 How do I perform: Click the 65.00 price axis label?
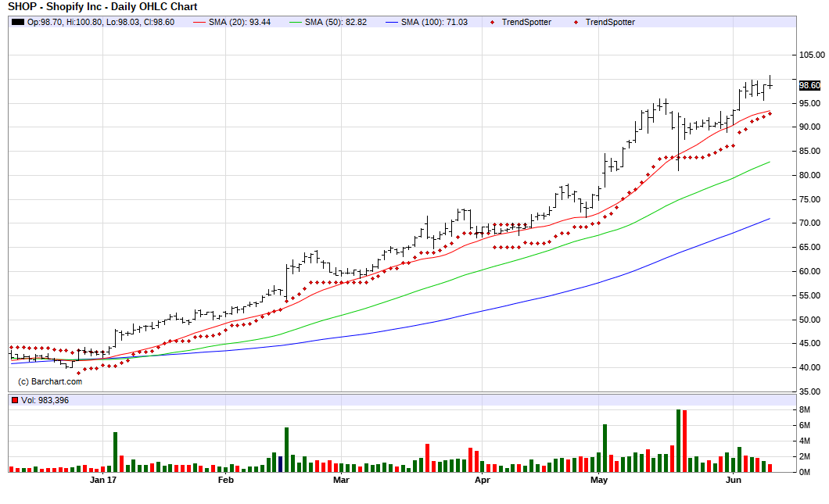click(x=809, y=247)
